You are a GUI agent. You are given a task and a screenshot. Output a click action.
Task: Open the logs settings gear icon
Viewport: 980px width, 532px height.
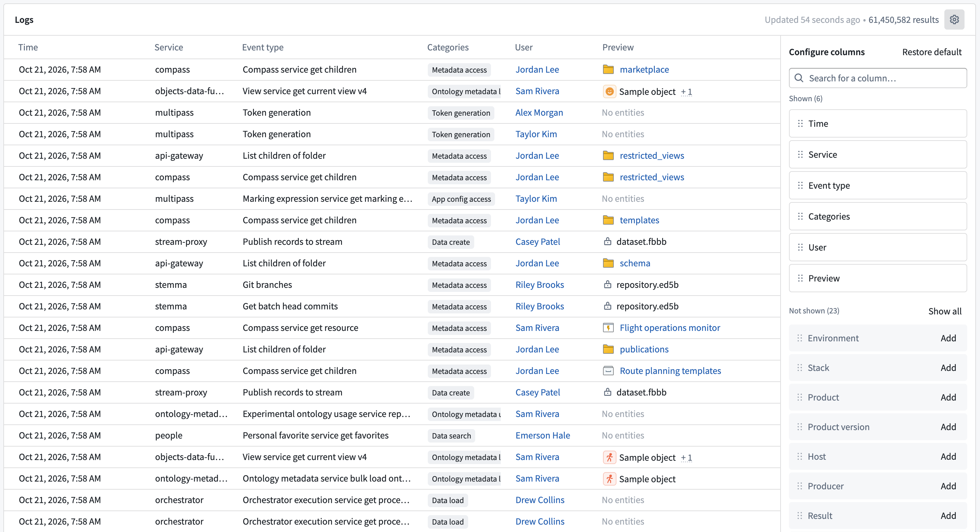click(x=954, y=20)
